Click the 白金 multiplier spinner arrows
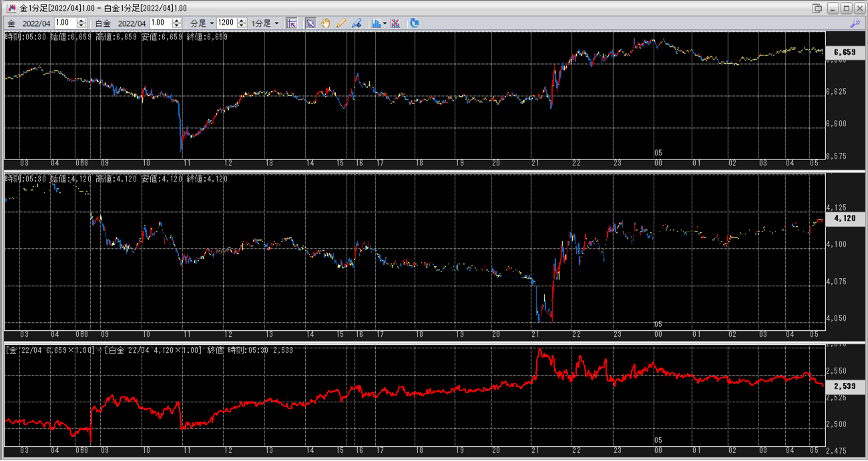868x461 pixels. 177,23
